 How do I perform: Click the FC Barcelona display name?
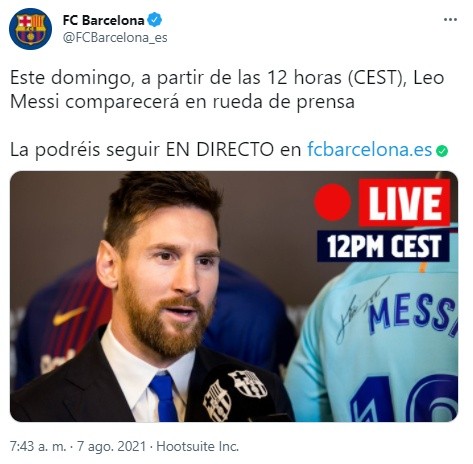pyautogui.click(x=104, y=20)
